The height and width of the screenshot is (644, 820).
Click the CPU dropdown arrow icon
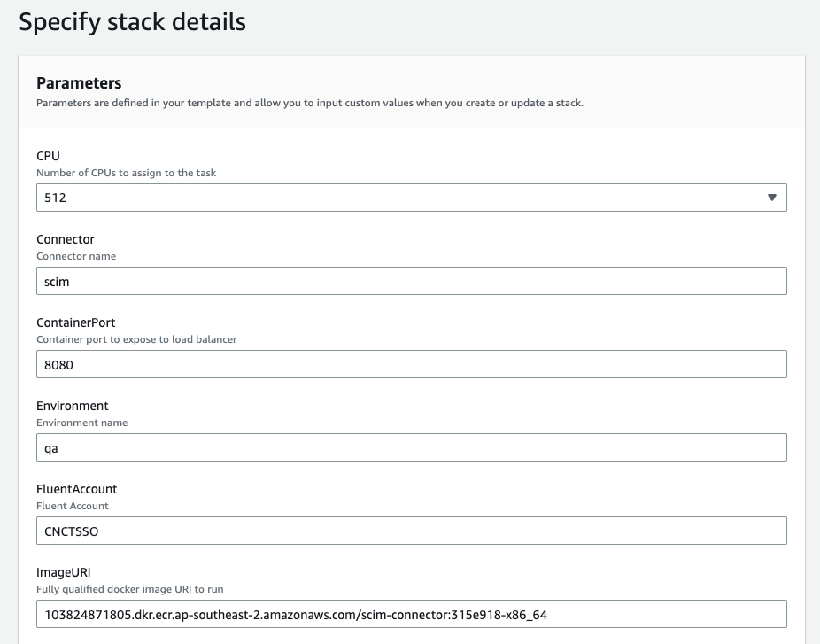click(x=771, y=198)
